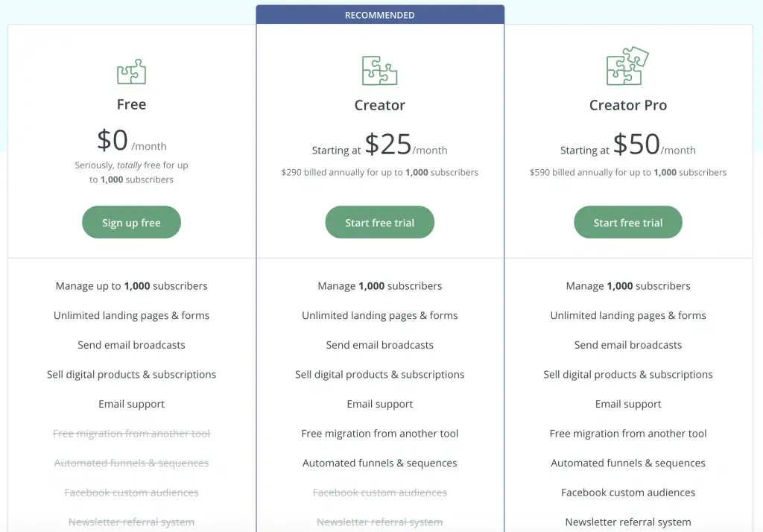
Task: Click Facebook custom audiences in Creator Pro column
Action: 628,493
